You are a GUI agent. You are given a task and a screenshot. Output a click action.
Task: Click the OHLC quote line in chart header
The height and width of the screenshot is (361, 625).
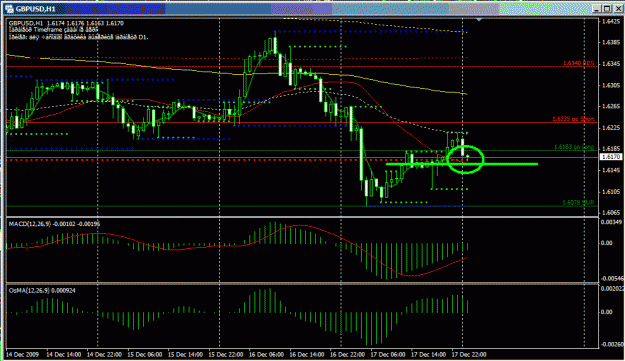tap(66, 24)
